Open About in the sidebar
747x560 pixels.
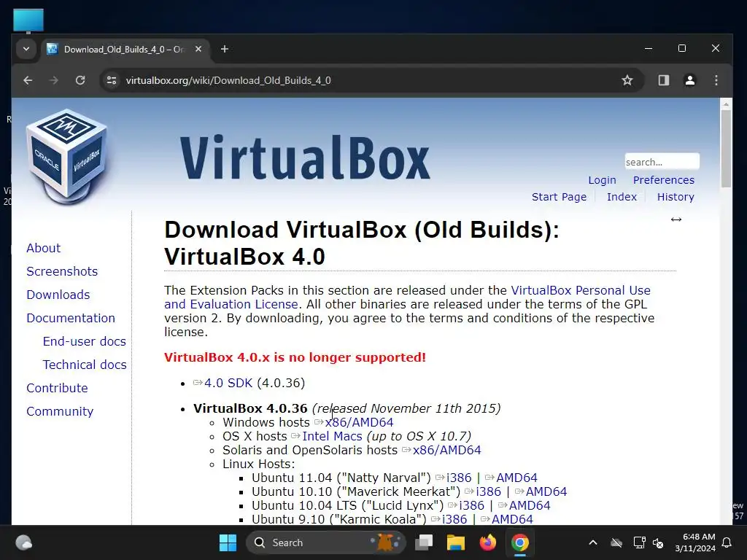pos(43,248)
